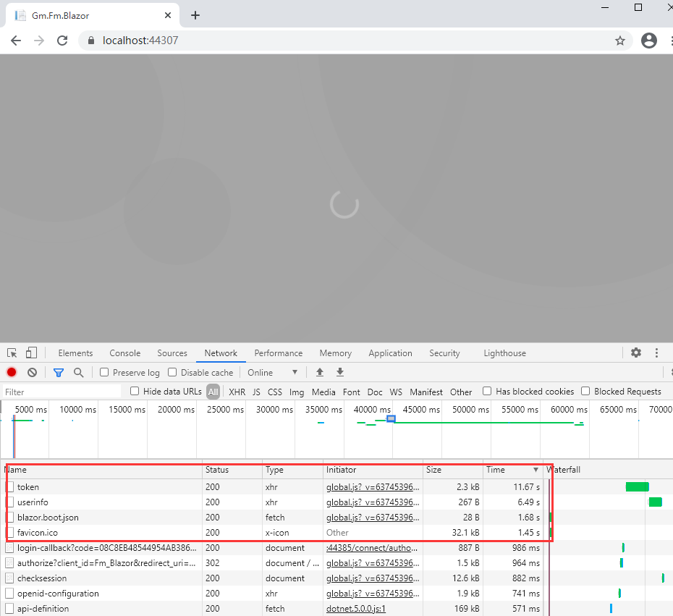The height and width of the screenshot is (616, 673).
Task: Open the Performance tab
Action: point(278,353)
